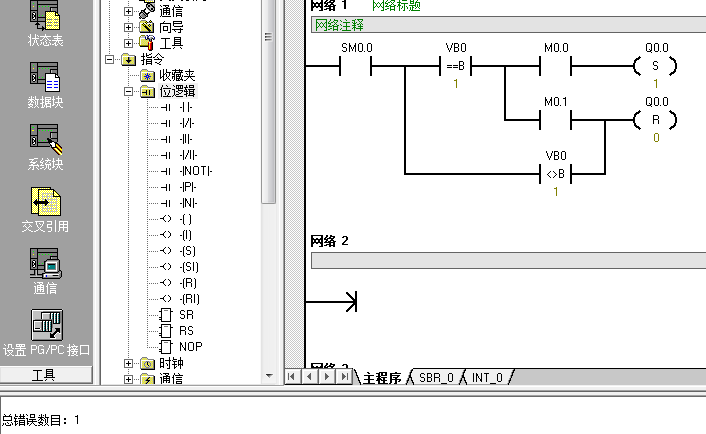Switch to the SBR_0 tab
Viewport: 706px width, 434px height.
click(x=436, y=378)
